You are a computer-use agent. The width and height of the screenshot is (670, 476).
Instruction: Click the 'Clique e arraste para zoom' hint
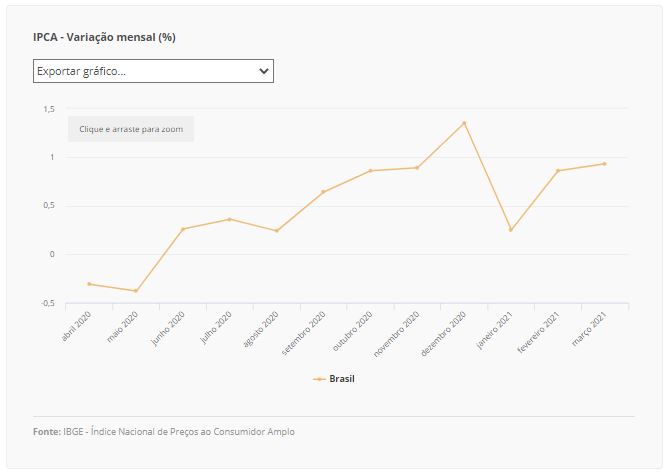click(131, 129)
